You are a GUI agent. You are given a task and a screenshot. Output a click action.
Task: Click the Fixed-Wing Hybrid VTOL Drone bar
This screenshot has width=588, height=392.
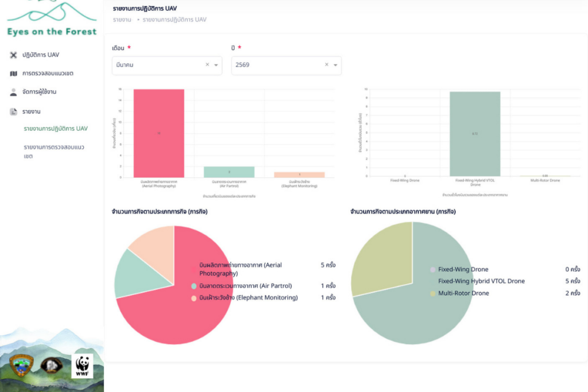[x=475, y=134]
